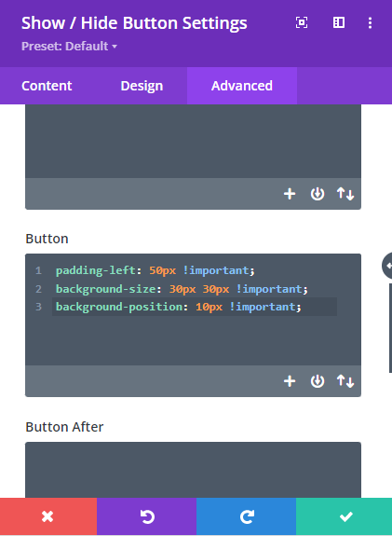Click import icon in Button CSS editor

pyautogui.click(x=318, y=381)
